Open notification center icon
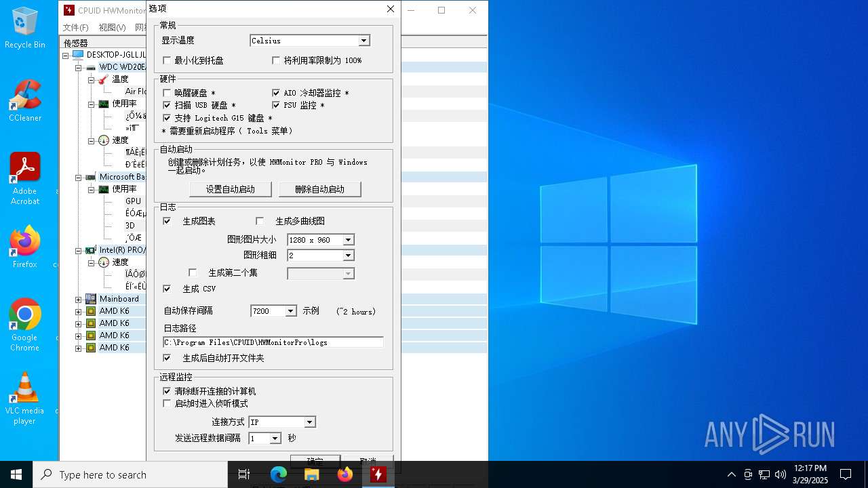The width and height of the screenshot is (868, 488). coord(846,474)
